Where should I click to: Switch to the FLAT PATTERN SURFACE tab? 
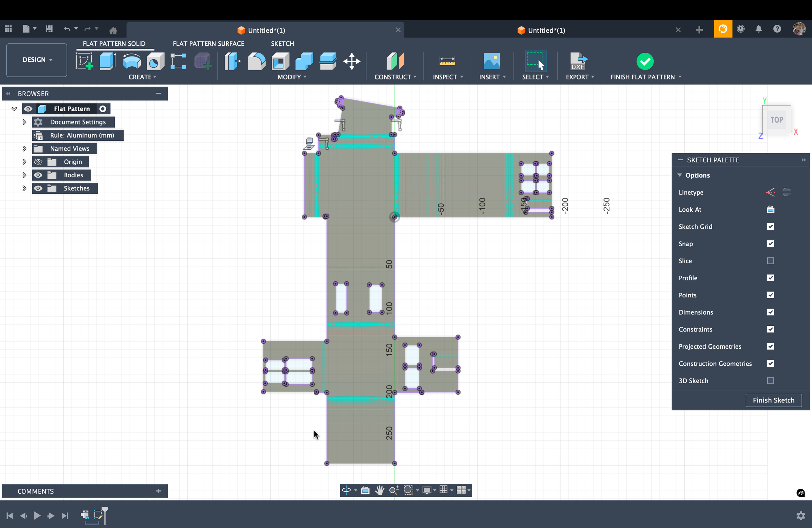pos(208,43)
